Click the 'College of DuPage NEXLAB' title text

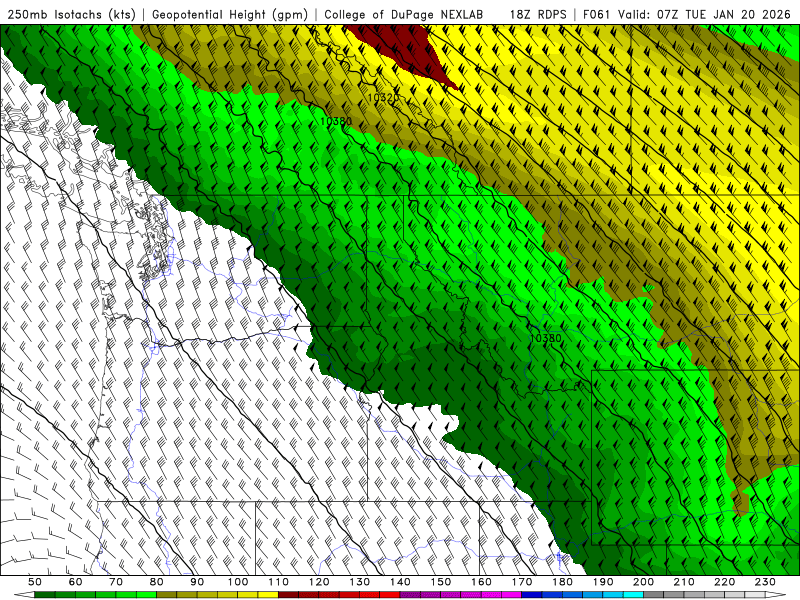403,15
